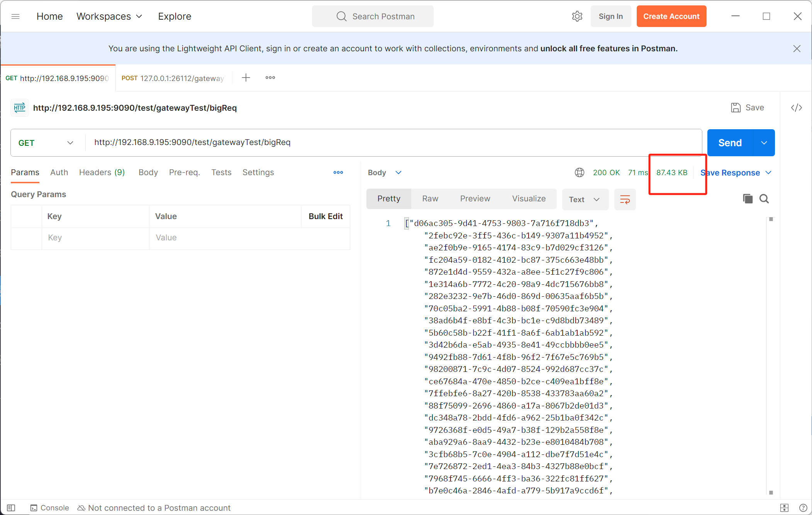
Task: Open the hamburger menu icon
Action: [x=15, y=16]
